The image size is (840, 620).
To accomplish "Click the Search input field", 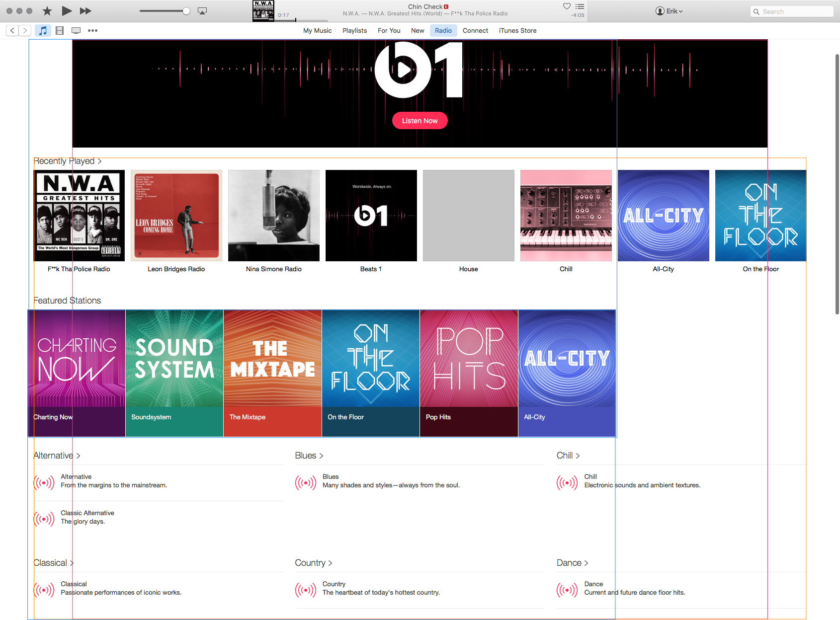I will pyautogui.click(x=792, y=11).
